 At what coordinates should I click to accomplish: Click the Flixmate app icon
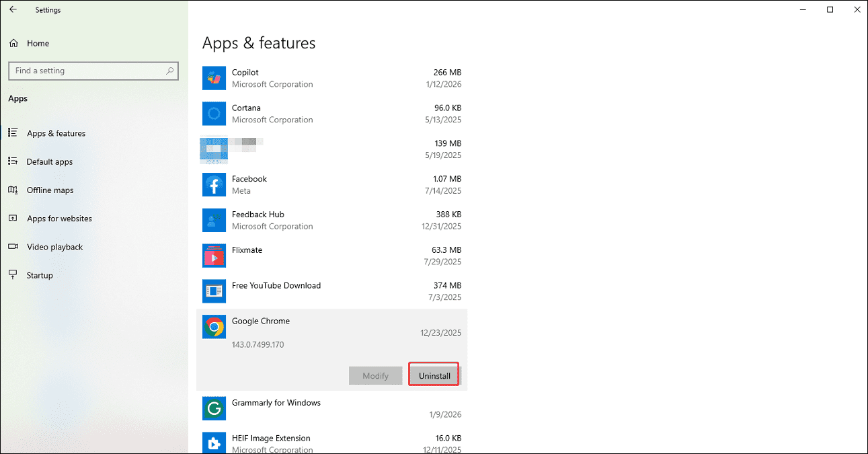pyautogui.click(x=214, y=256)
